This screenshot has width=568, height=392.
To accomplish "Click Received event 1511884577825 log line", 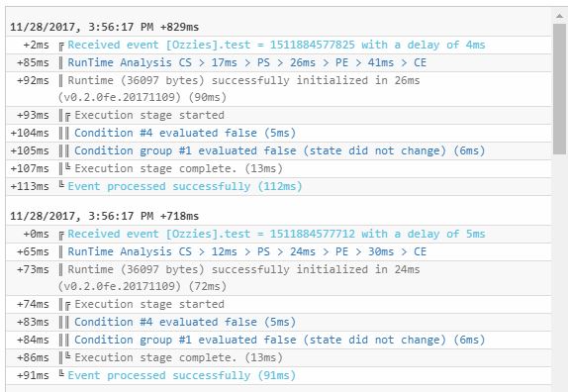I will 279,45.
